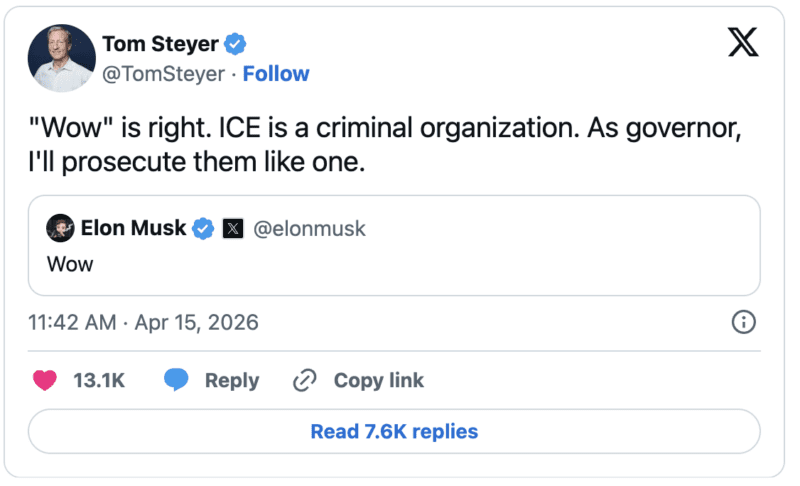Viewport: 800px width, 486px height.
Task: Click the Elon Musk display name
Action: click(x=133, y=229)
